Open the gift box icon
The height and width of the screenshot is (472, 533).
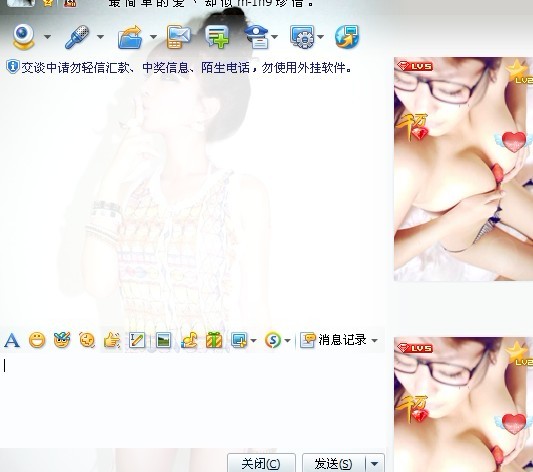coord(214,340)
